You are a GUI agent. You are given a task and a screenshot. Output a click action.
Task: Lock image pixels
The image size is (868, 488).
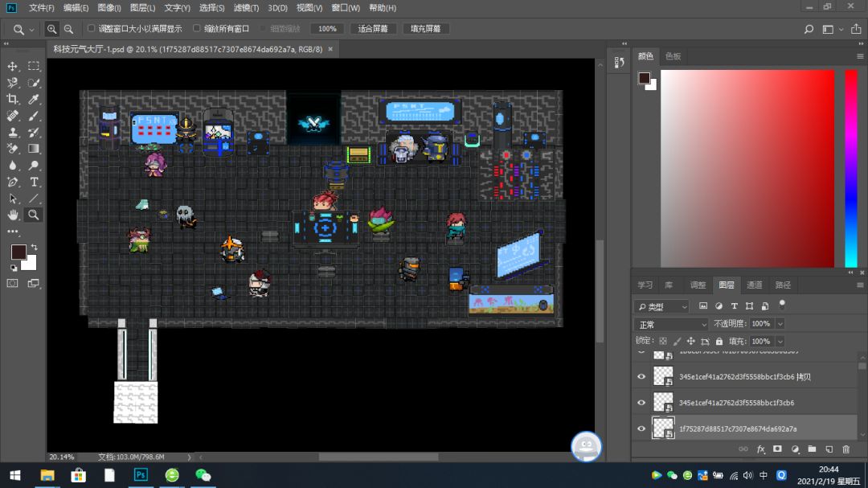coord(677,341)
